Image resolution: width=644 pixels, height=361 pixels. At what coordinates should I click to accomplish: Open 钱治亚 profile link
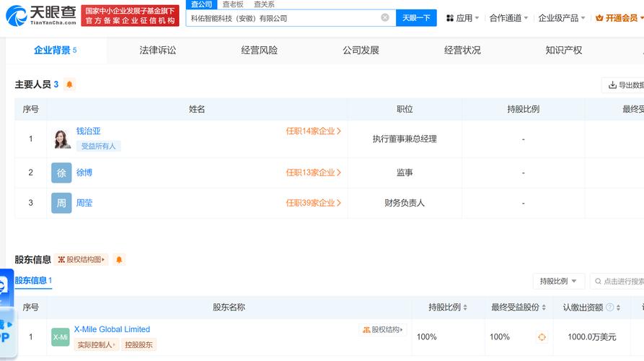[x=88, y=131]
